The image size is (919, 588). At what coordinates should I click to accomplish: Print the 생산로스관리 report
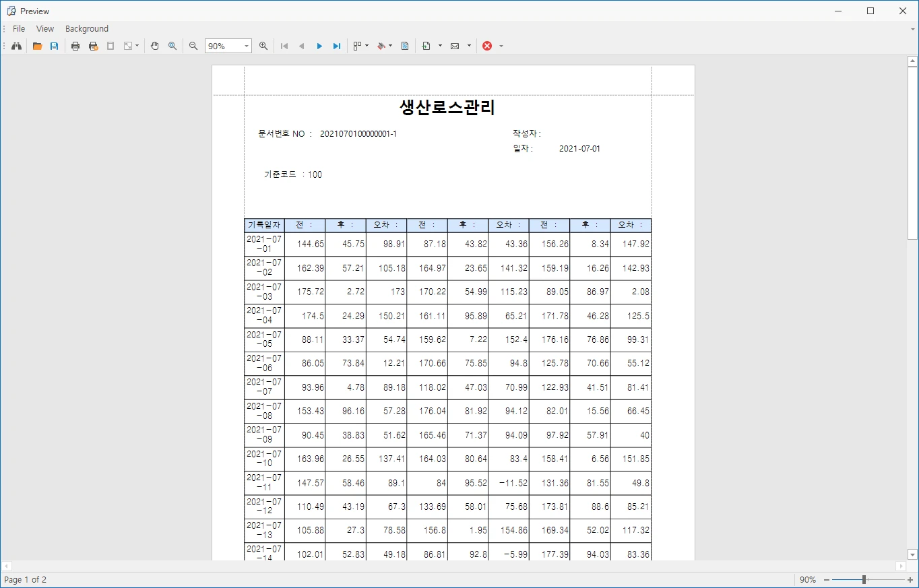tap(75, 46)
